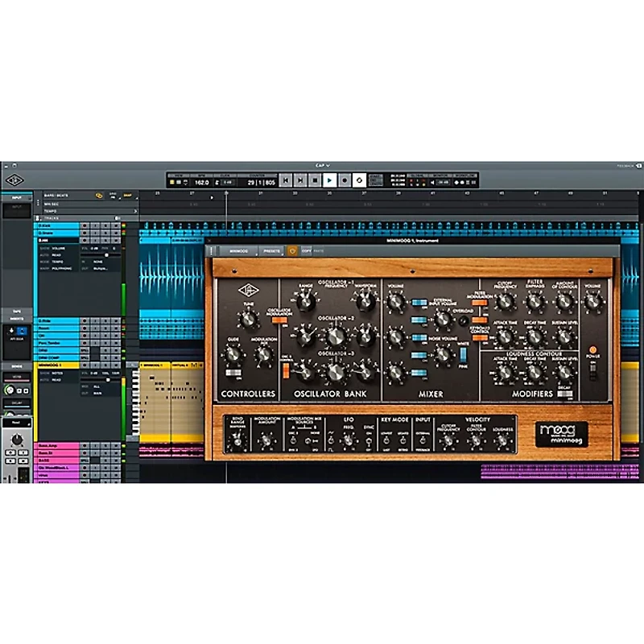Open the MINIMOOG plugin name dropdown

point(239,251)
